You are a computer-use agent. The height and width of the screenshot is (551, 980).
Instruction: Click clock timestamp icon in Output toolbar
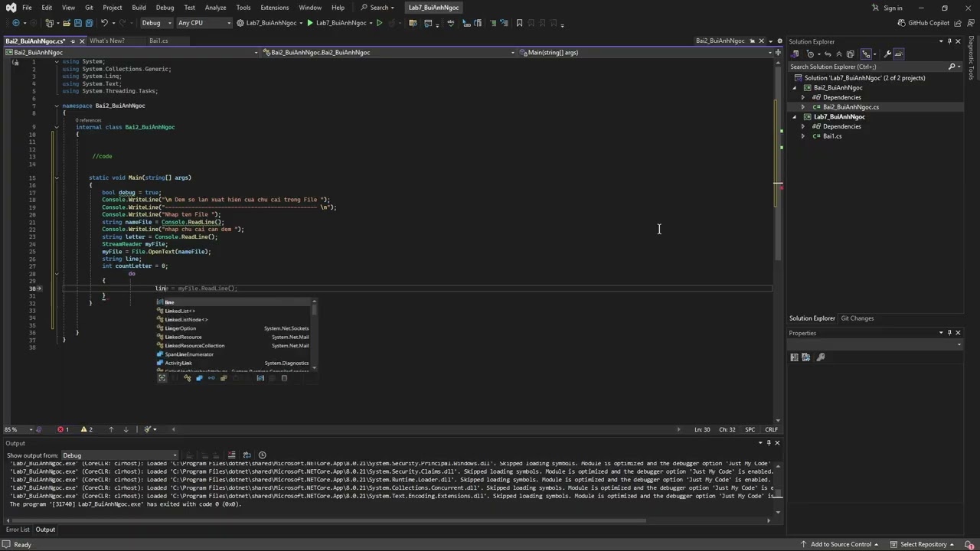pyautogui.click(x=262, y=455)
